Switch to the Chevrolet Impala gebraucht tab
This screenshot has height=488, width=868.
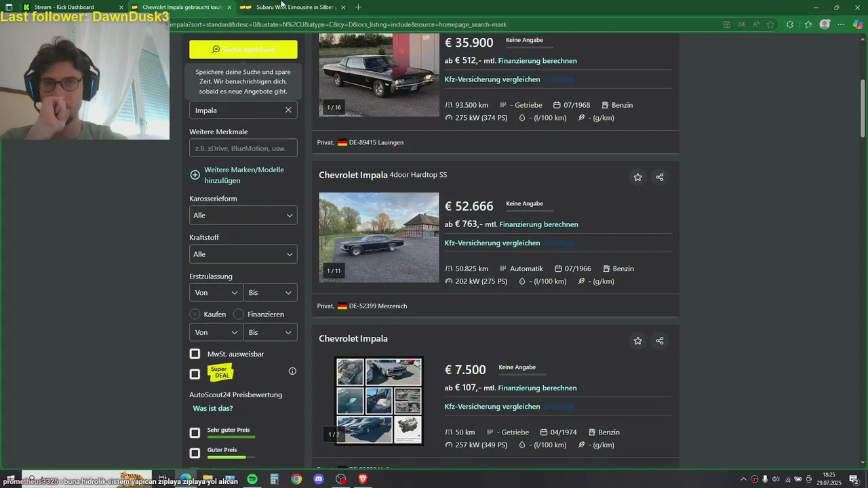click(x=182, y=7)
